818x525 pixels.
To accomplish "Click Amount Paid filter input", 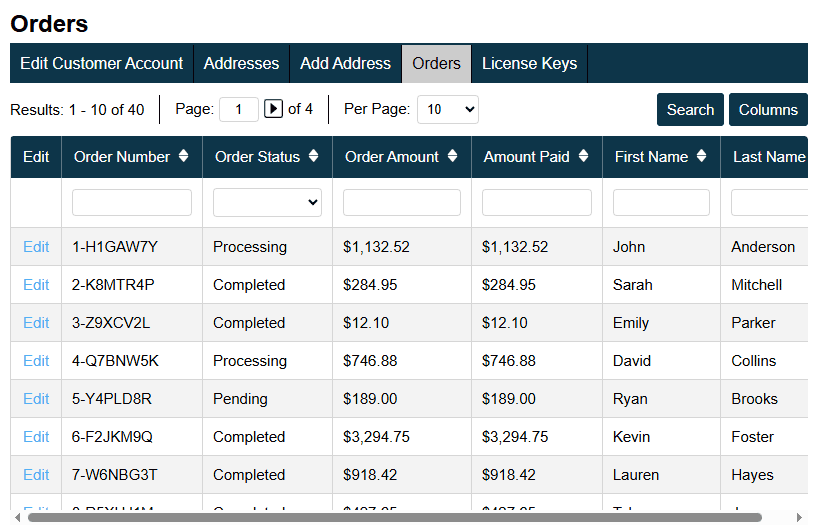I will click(x=537, y=202).
